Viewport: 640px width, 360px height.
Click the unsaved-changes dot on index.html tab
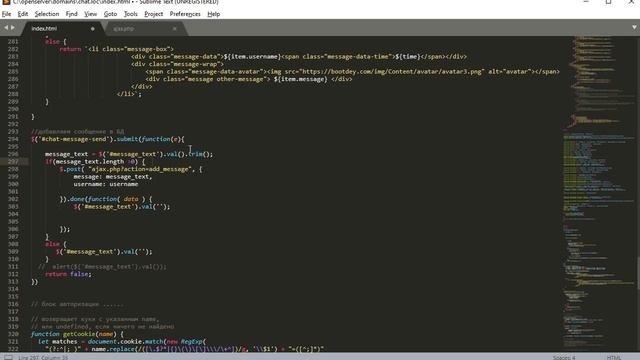pos(93,29)
